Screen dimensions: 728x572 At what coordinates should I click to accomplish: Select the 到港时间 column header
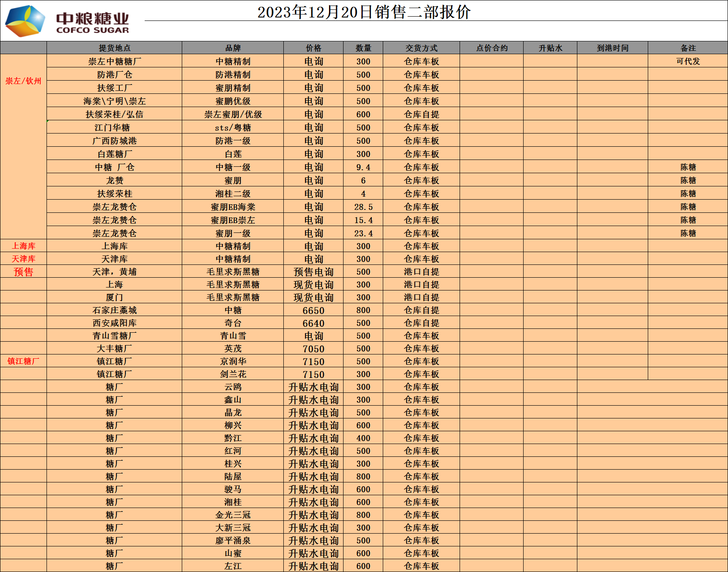pyautogui.click(x=612, y=48)
